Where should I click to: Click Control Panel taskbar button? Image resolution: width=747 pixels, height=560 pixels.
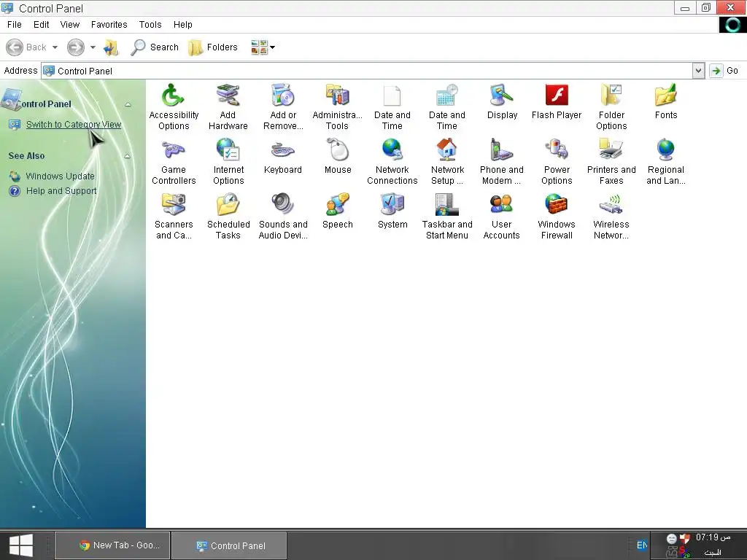pos(230,545)
